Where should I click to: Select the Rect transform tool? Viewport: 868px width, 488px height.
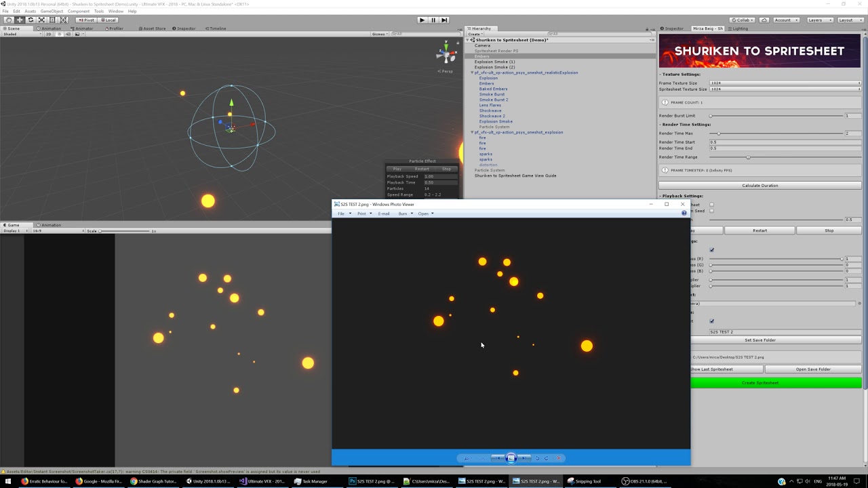52,20
